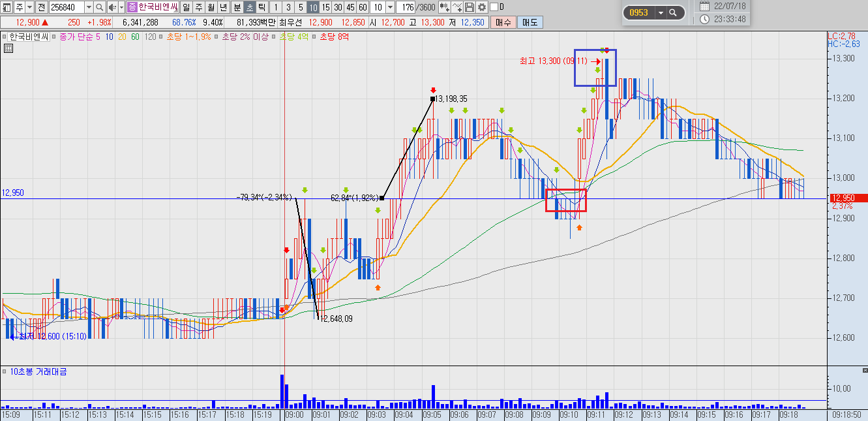Click the 09:05 time axis label
The width and height of the screenshot is (868, 421).
432,414
